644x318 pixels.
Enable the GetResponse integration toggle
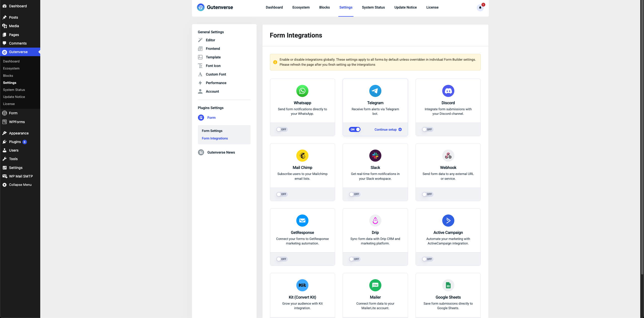pos(281,259)
